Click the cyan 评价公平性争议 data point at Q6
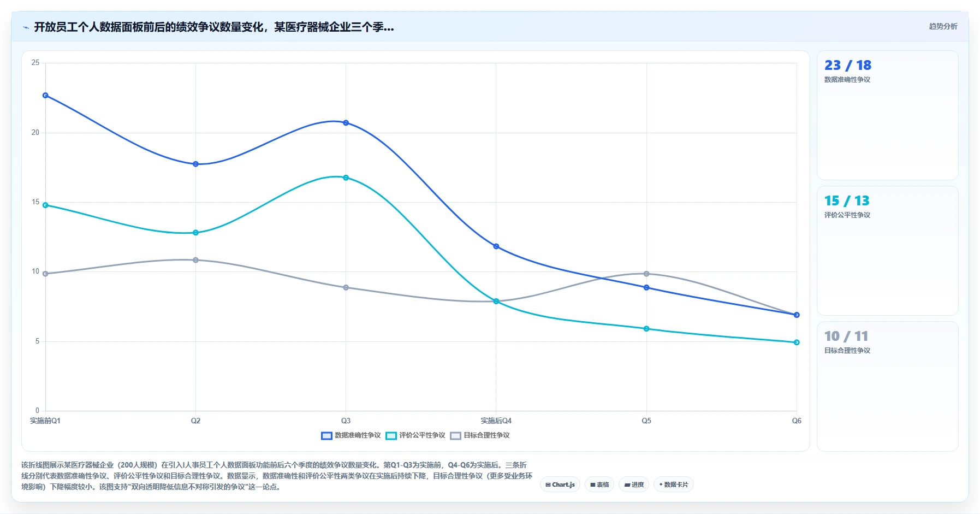 point(797,342)
